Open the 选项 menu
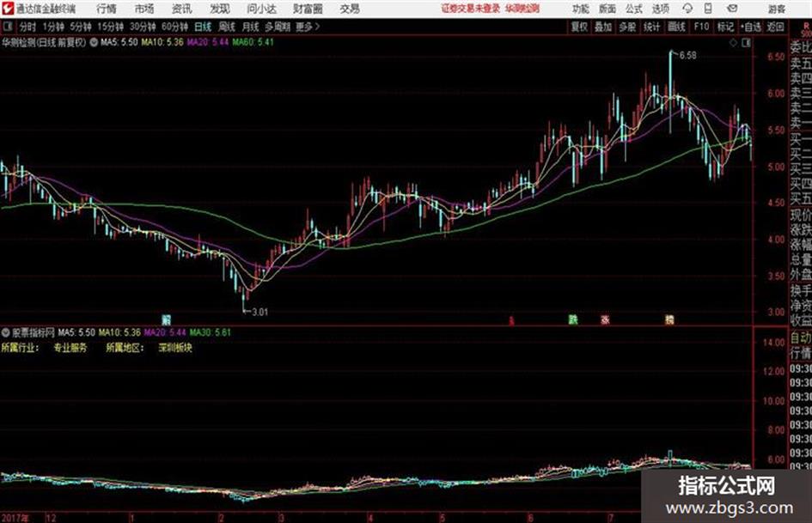This screenshot has height=523, width=812. click(660, 9)
